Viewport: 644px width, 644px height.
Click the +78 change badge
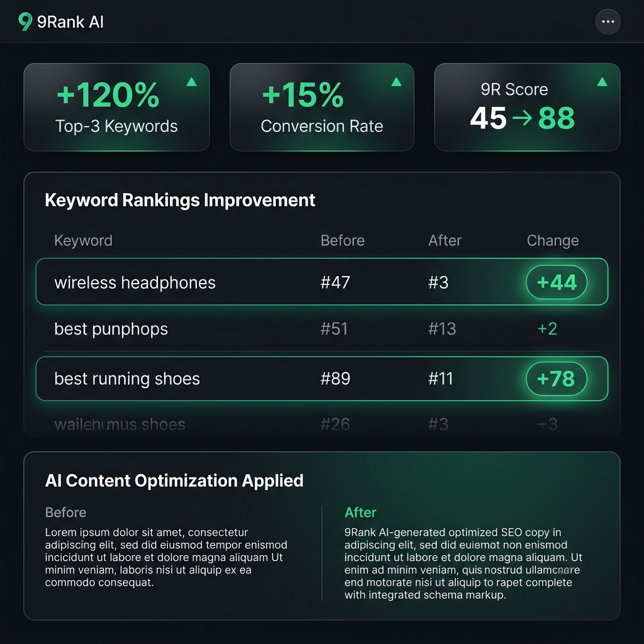557,379
